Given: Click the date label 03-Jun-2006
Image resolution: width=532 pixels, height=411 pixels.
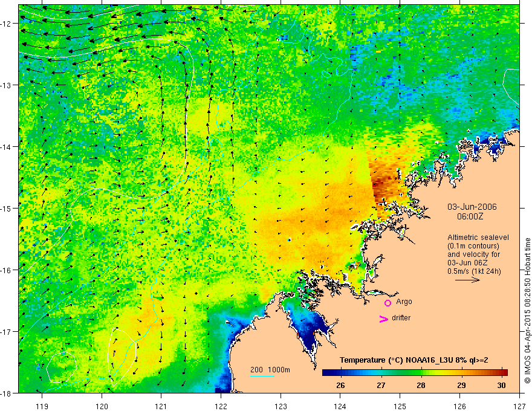Looking at the screenshot, I should [472, 207].
